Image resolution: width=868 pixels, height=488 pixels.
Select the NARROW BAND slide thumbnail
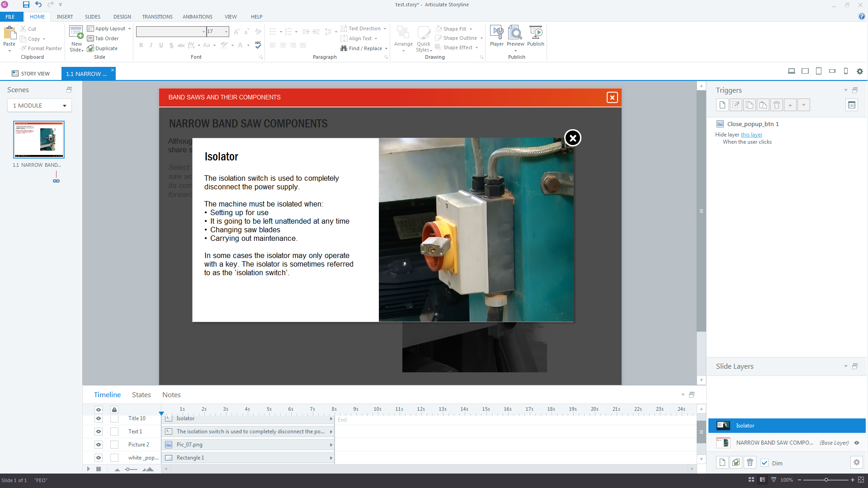pyautogui.click(x=39, y=140)
